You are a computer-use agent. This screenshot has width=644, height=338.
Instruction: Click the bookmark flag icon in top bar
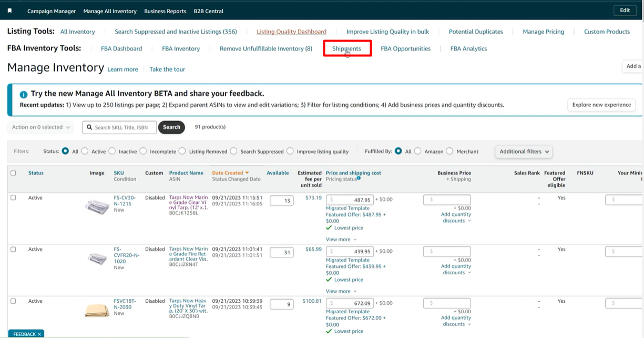10,11
